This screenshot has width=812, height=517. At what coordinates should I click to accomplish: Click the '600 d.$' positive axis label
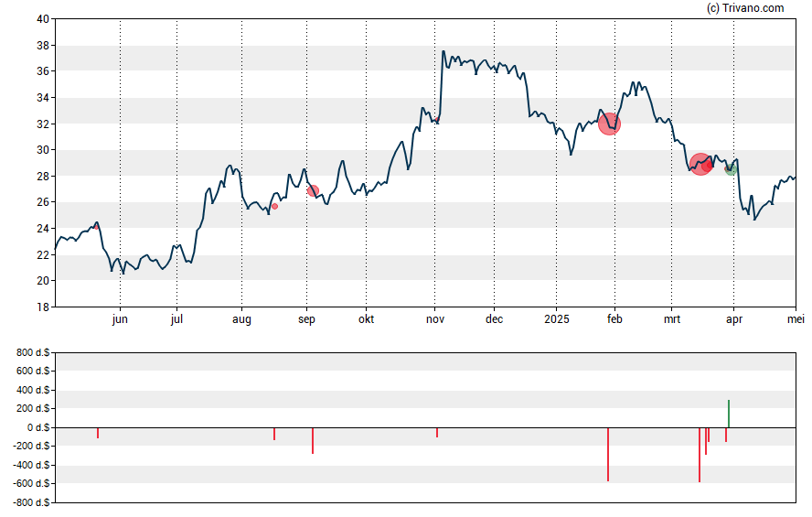pos(33,371)
